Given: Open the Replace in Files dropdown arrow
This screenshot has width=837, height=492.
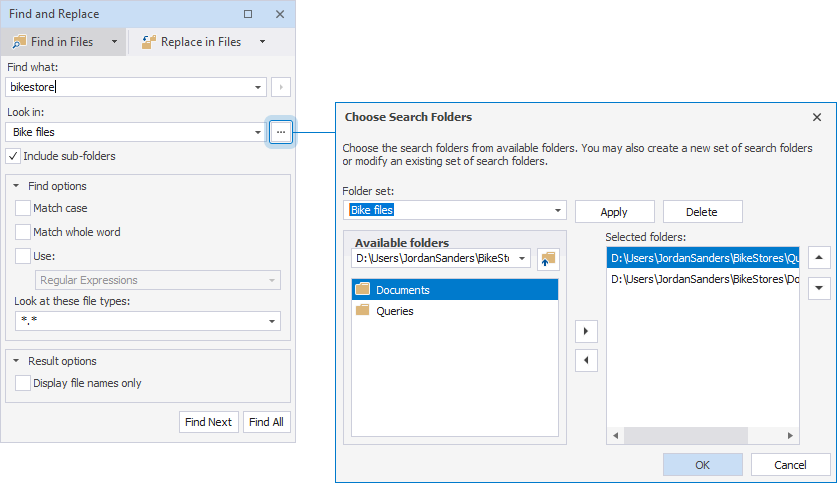Looking at the screenshot, I should pos(262,42).
